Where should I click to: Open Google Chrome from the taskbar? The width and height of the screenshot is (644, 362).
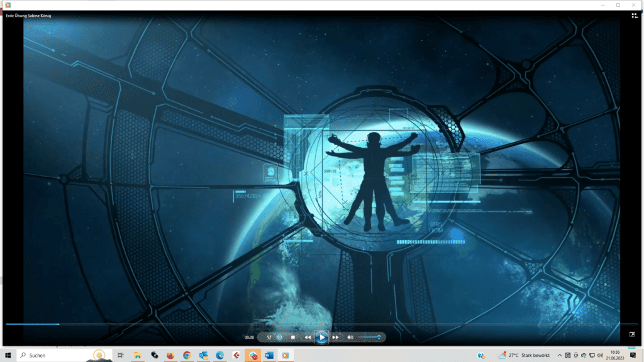(187, 355)
